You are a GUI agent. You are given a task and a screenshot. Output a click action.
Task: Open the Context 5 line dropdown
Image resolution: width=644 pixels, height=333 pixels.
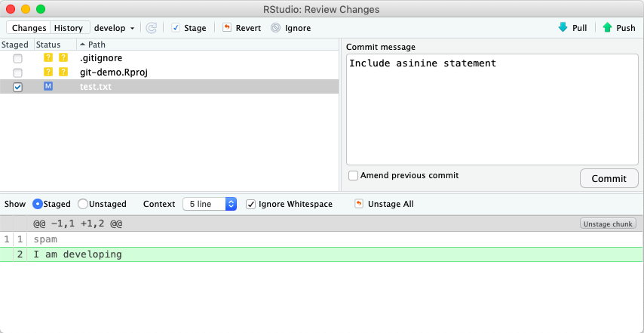tap(210, 204)
